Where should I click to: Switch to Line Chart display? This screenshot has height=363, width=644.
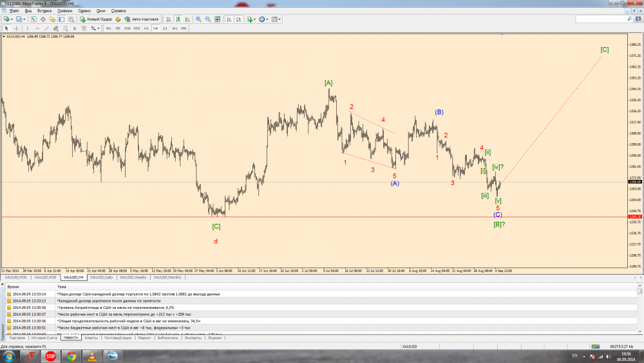click(x=187, y=19)
